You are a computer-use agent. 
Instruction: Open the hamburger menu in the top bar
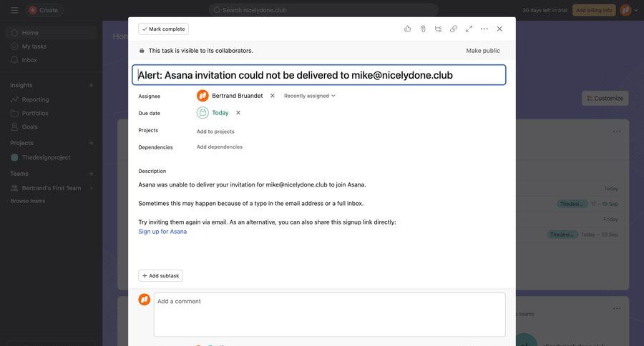[14, 10]
